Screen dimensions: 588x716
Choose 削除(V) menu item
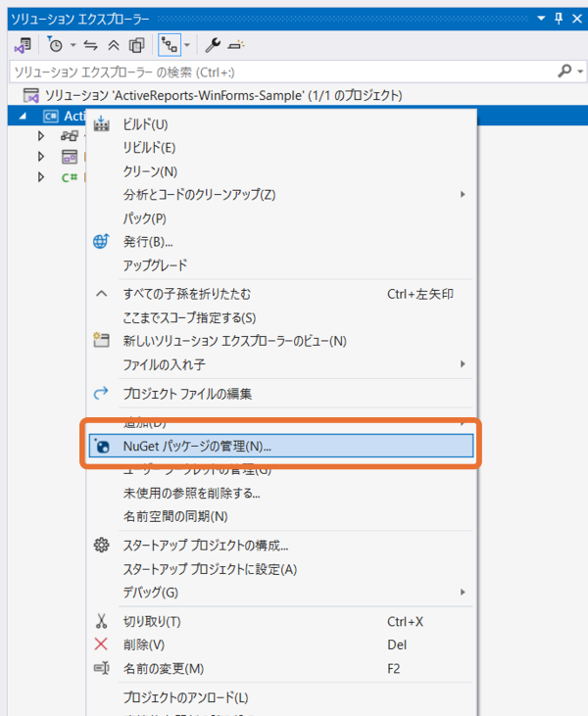pyautogui.click(x=281, y=644)
